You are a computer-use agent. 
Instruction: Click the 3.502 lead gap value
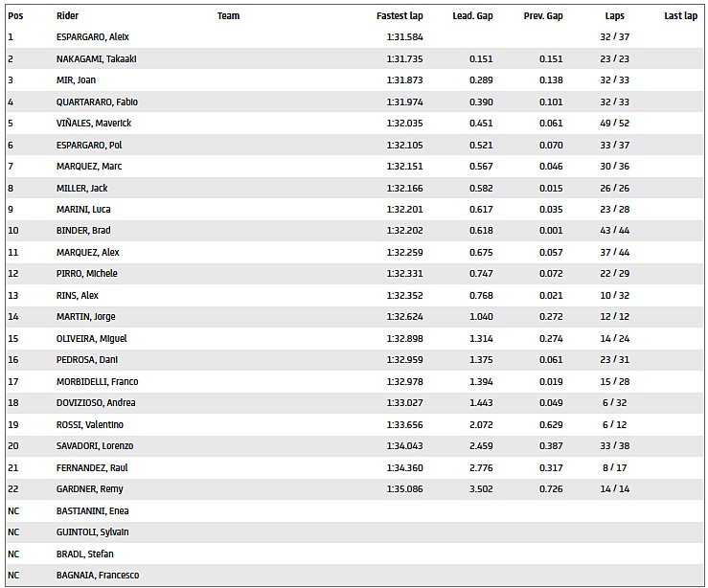click(481, 489)
